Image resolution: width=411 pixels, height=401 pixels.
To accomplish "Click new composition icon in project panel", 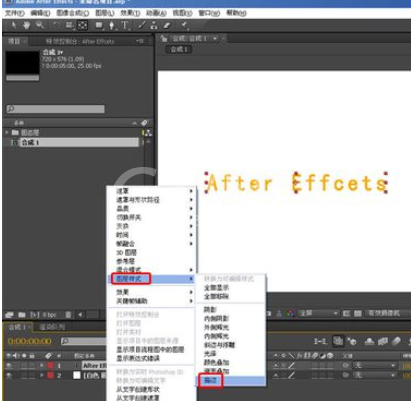I will (x=35, y=315).
